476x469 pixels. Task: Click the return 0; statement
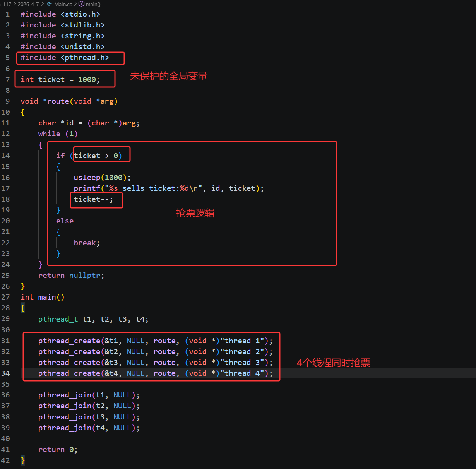click(58, 450)
